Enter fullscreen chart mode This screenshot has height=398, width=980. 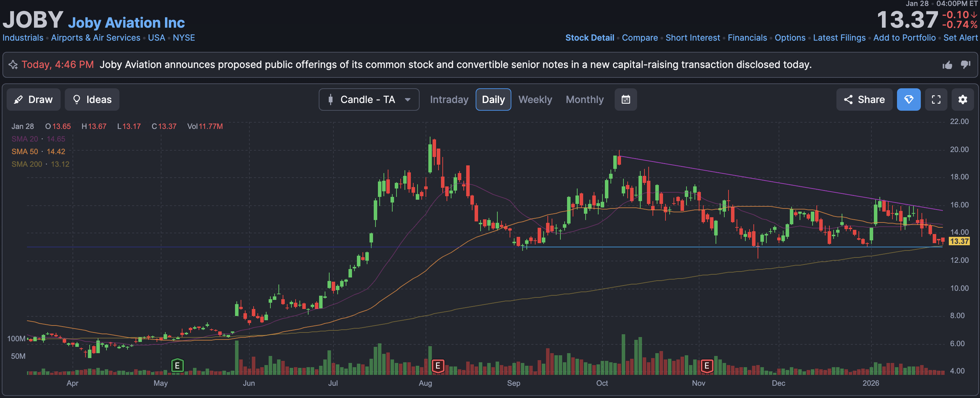(936, 100)
